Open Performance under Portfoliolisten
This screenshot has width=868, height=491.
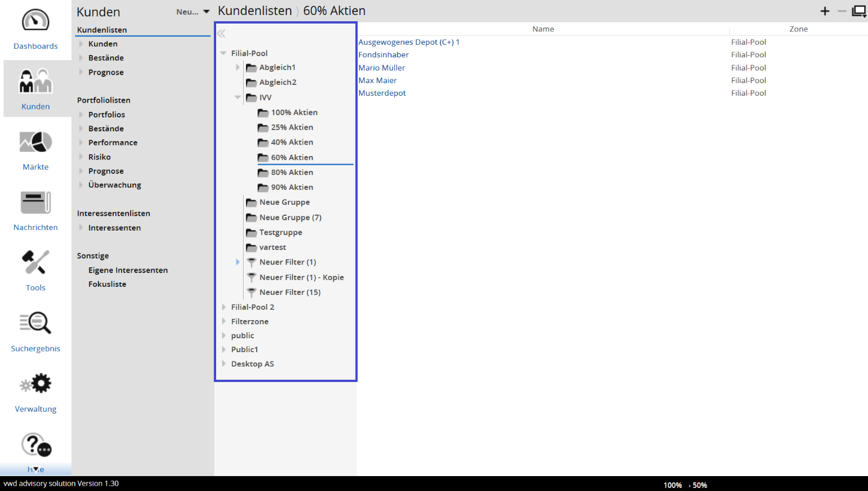[113, 142]
